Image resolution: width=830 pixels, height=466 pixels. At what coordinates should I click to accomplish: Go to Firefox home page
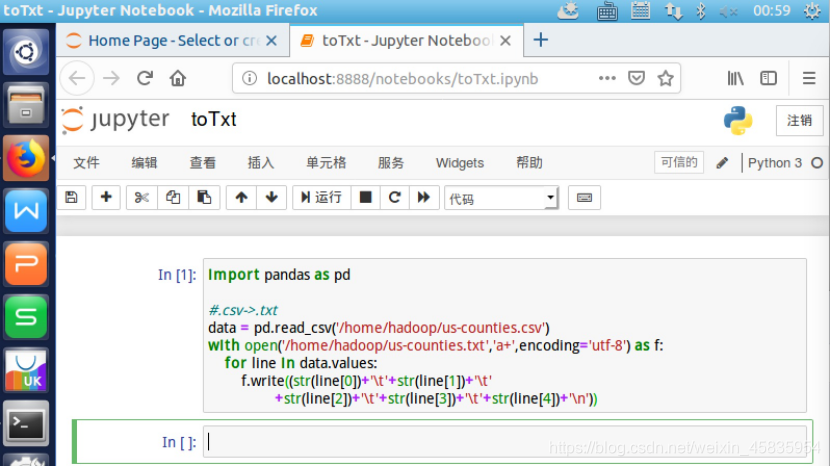(178, 78)
